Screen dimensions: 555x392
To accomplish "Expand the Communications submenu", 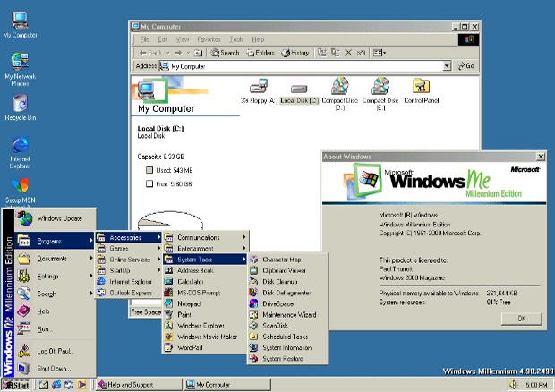I will pyautogui.click(x=205, y=237).
